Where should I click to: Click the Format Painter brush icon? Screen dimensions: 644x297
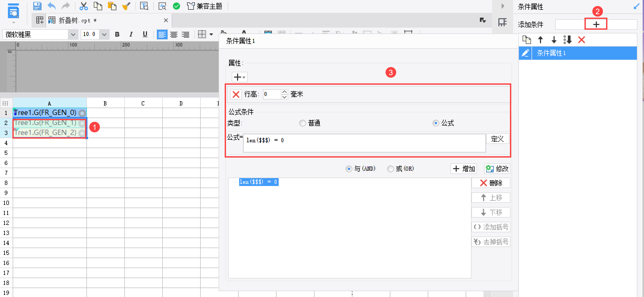126,6
